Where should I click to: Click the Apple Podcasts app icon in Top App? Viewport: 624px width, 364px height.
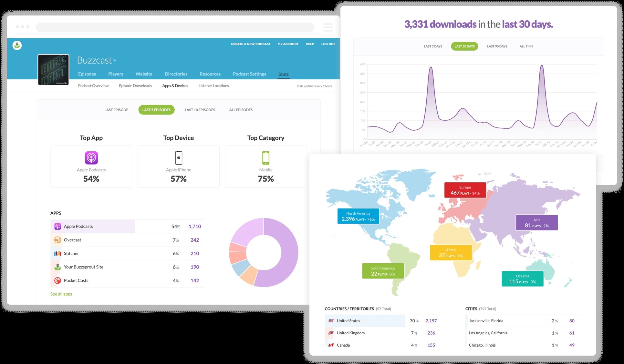coord(91,158)
